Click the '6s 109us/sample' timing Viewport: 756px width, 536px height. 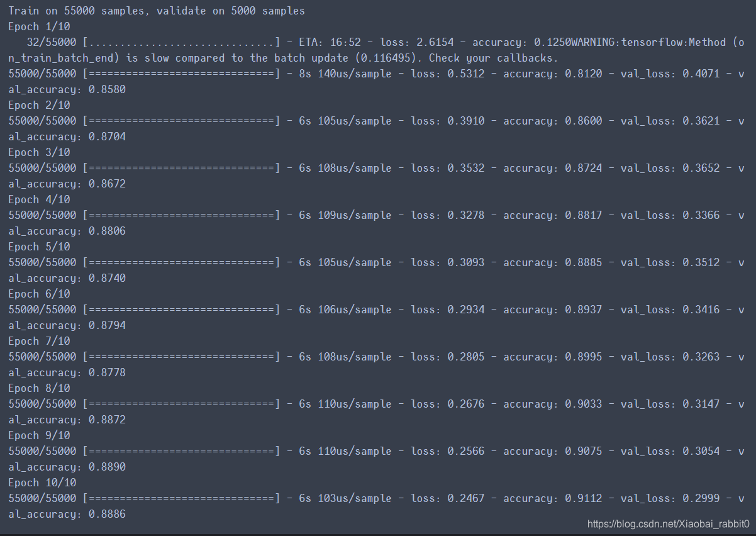pyautogui.click(x=345, y=215)
